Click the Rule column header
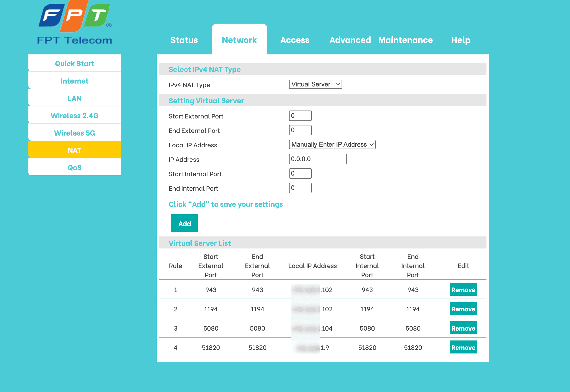Viewport: 570px width, 392px height. 175,266
